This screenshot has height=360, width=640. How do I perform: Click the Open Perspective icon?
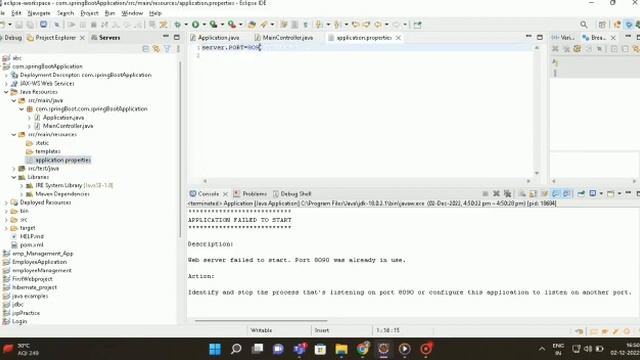(602, 24)
